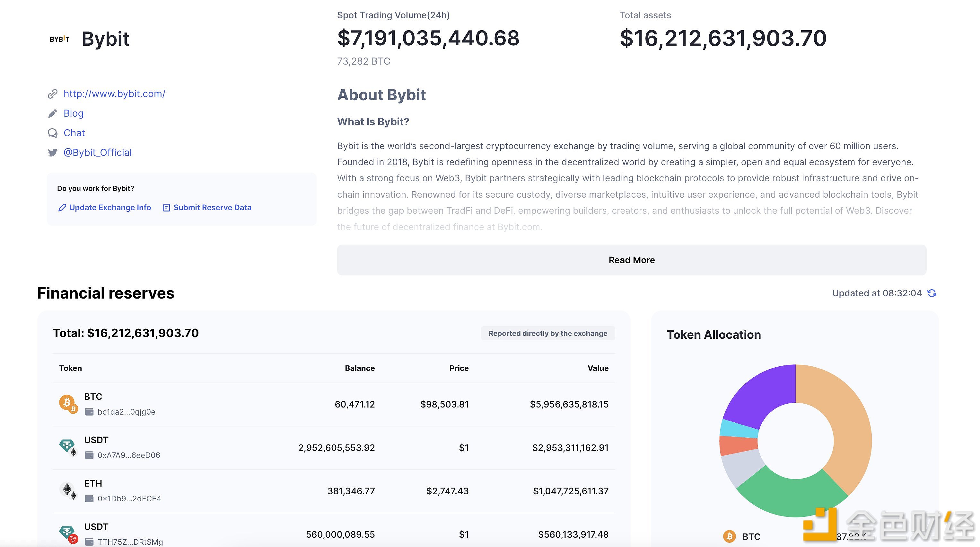Click the Twitter bird icon for @Bybit_Official

(x=53, y=152)
